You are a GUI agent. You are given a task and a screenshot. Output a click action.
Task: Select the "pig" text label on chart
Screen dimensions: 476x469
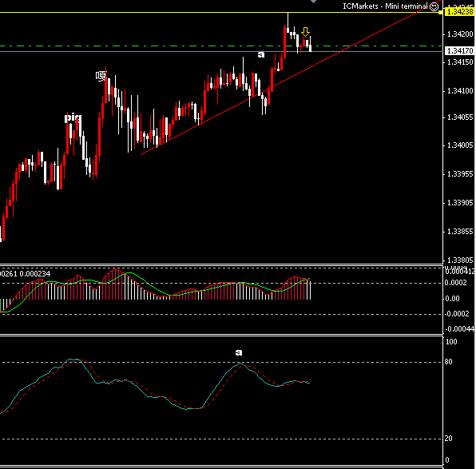coord(73,117)
